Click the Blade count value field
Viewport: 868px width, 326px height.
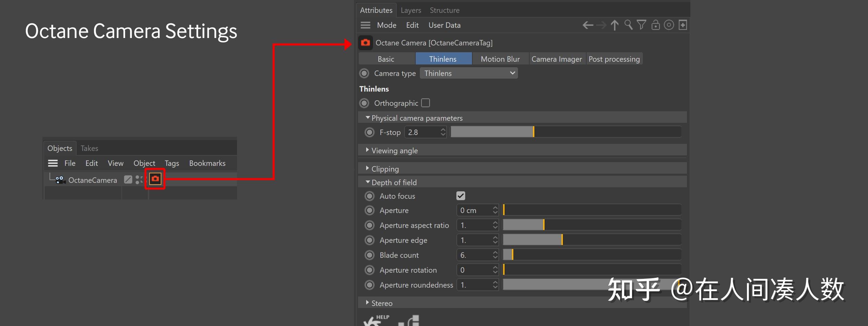[475, 255]
